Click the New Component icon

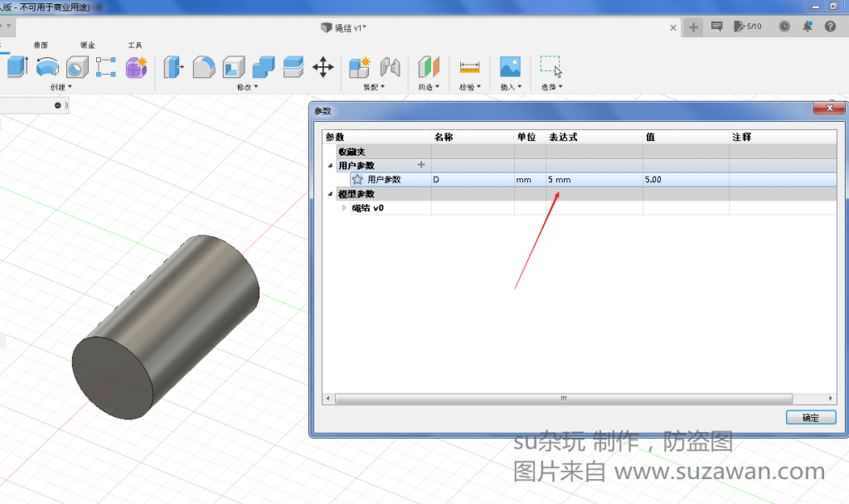pos(360,67)
